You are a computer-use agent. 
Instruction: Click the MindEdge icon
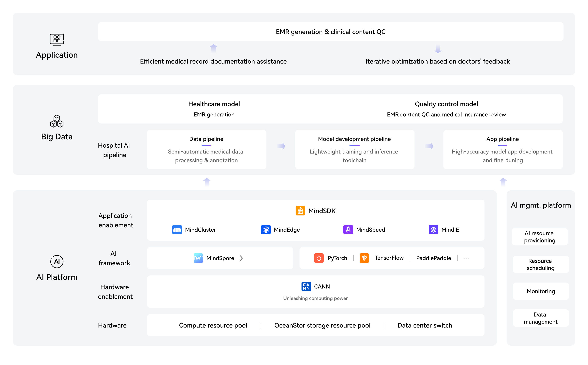pyautogui.click(x=266, y=230)
